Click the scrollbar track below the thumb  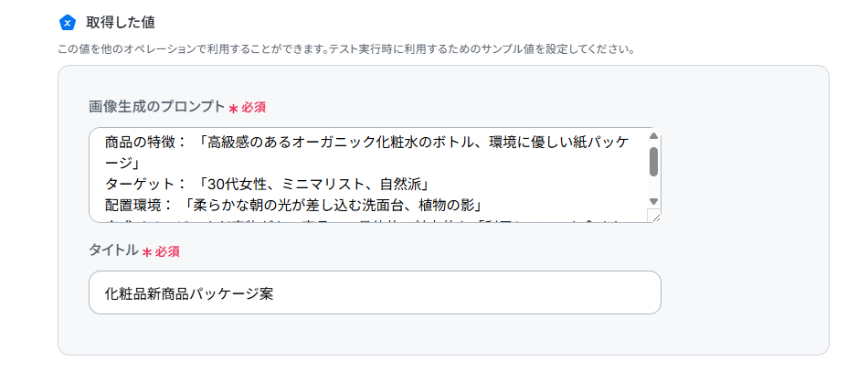[x=653, y=186]
